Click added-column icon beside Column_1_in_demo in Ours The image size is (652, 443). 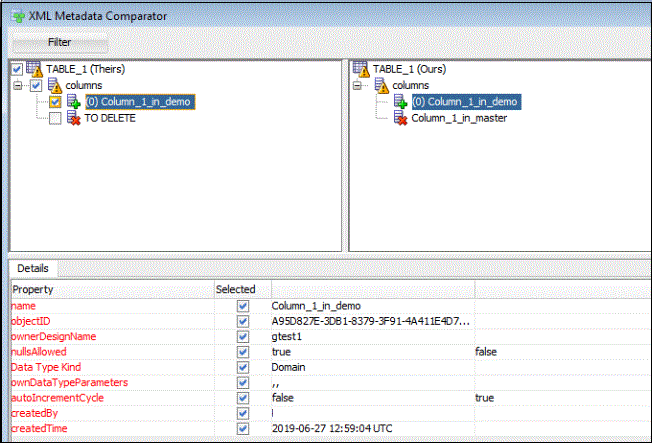[400, 101]
